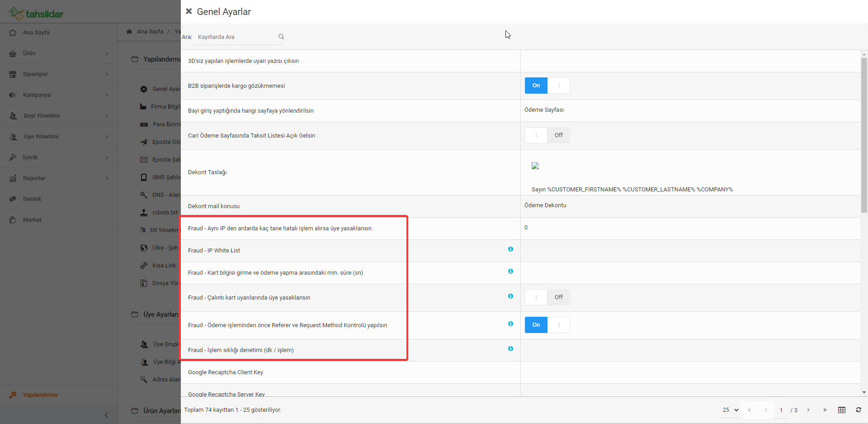Image resolution: width=868 pixels, height=424 pixels.
Task: Open Kısa Link chain item
Action: 158,266
